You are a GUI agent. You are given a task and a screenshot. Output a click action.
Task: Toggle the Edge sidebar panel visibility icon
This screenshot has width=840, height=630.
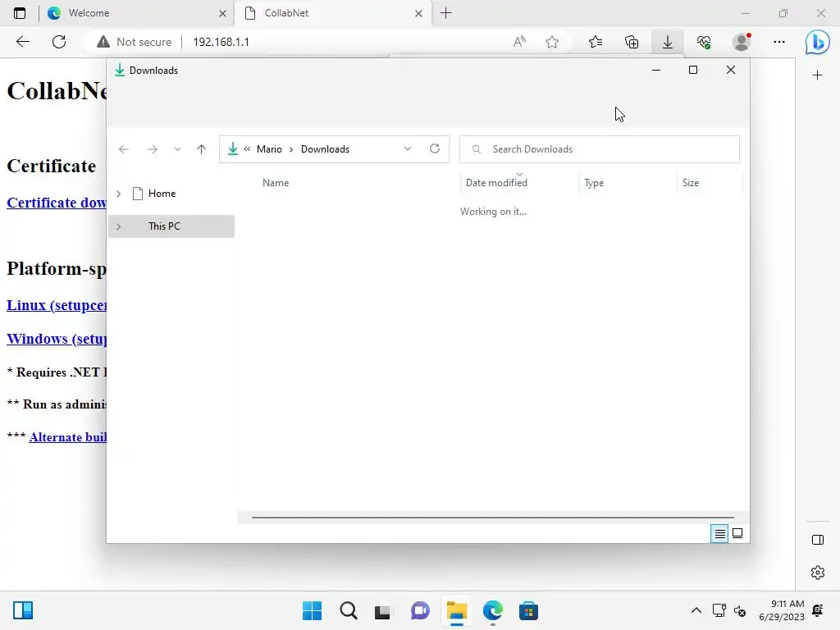tap(818, 540)
